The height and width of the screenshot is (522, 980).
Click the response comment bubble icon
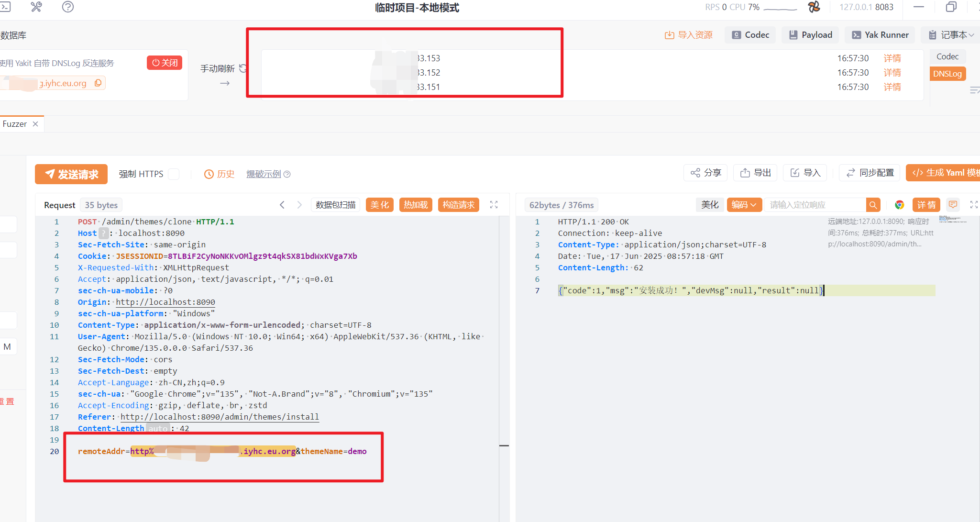953,205
